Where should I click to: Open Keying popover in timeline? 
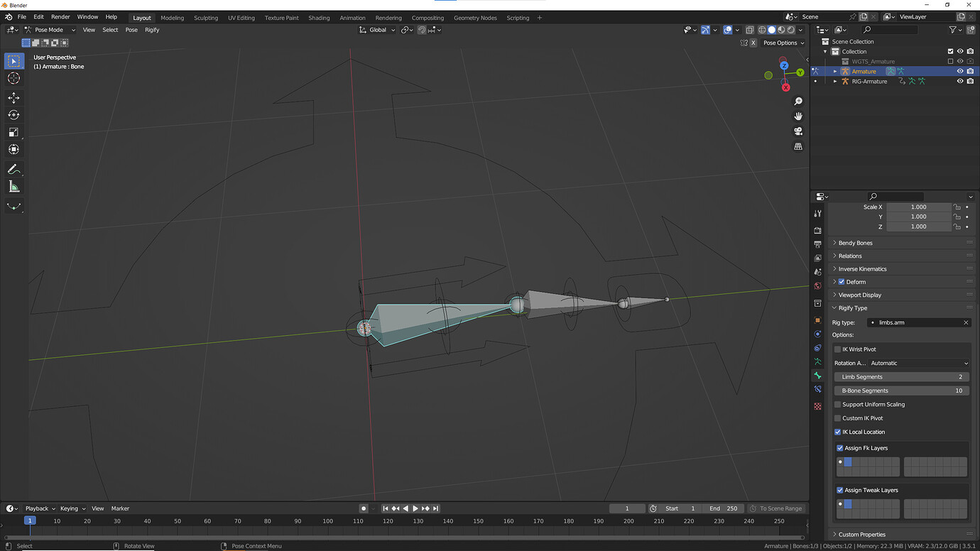72,508
